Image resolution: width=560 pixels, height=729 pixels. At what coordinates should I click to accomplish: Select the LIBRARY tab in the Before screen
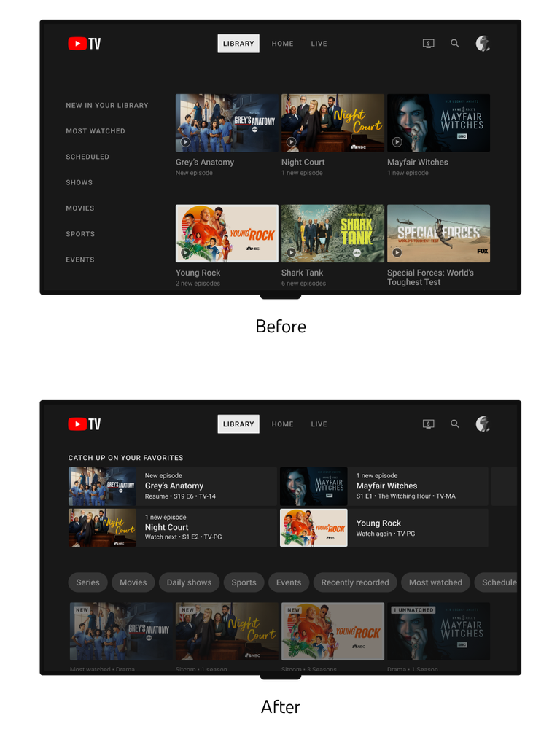[x=238, y=44]
